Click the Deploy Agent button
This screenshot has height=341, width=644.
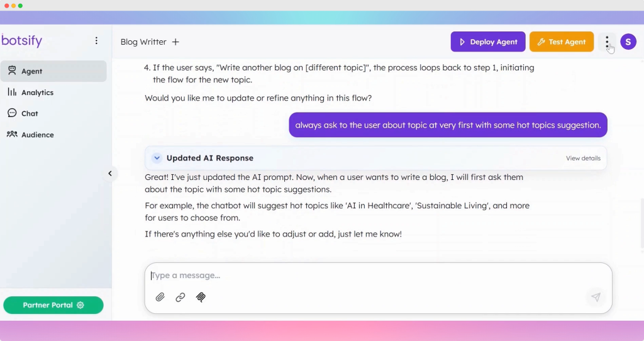click(x=487, y=42)
